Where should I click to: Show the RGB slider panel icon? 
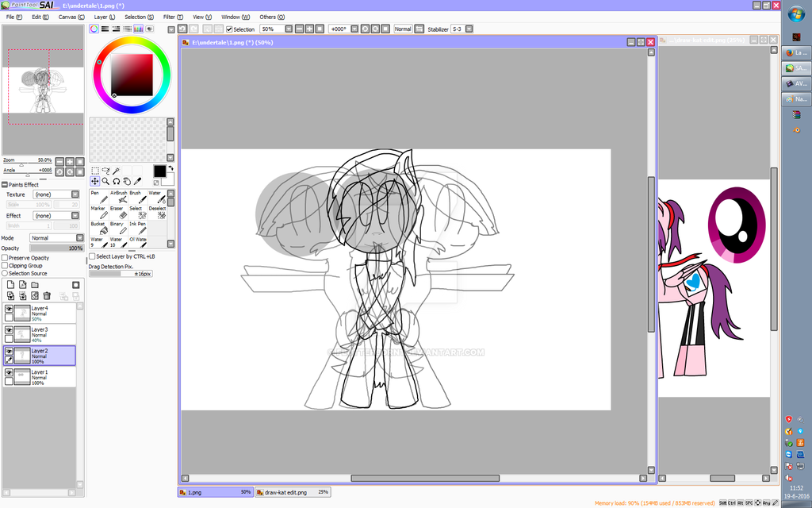(x=105, y=29)
